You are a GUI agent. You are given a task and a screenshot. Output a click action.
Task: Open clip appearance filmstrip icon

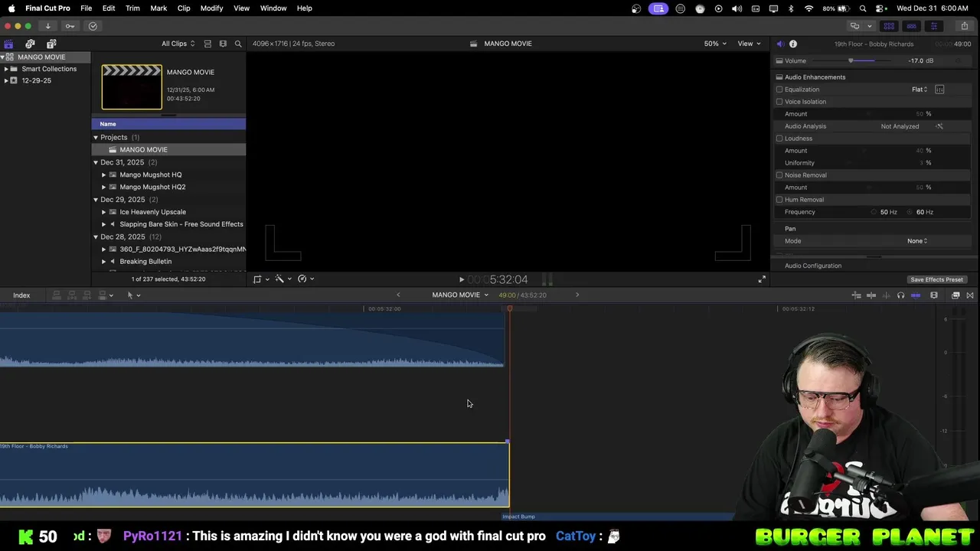tap(934, 295)
